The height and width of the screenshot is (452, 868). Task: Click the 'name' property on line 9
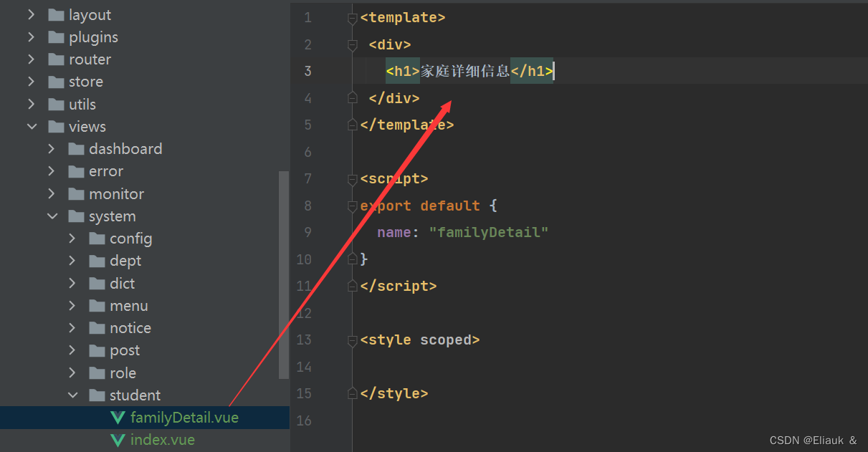[394, 232]
